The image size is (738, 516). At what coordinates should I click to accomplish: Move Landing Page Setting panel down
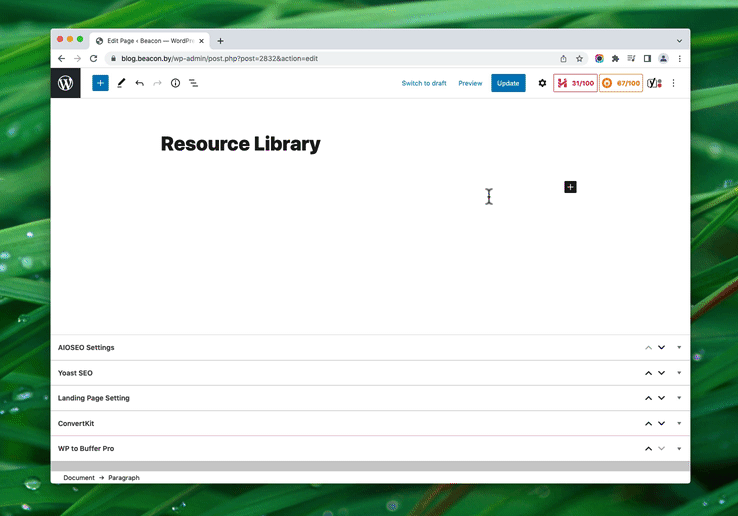point(661,398)
